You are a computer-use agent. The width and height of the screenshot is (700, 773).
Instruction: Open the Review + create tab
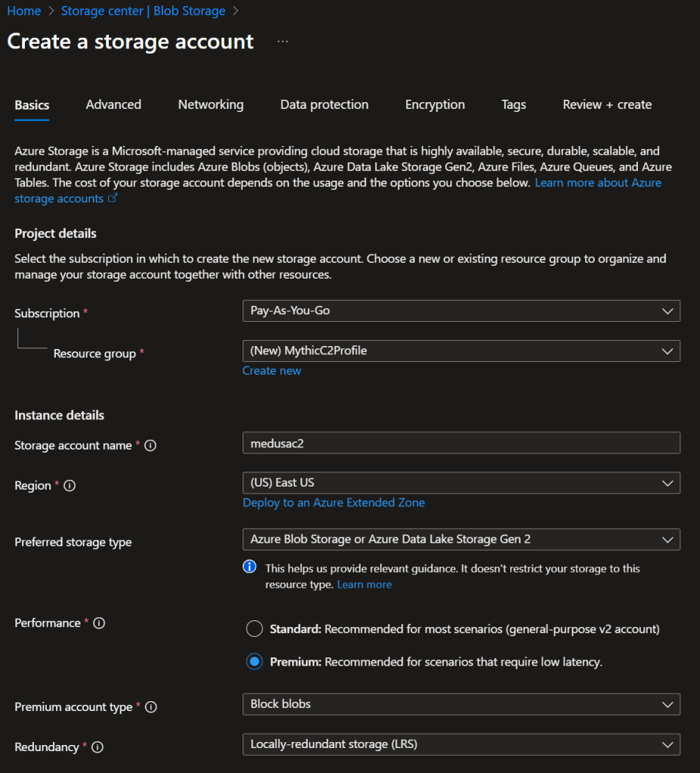click(607, 105)
